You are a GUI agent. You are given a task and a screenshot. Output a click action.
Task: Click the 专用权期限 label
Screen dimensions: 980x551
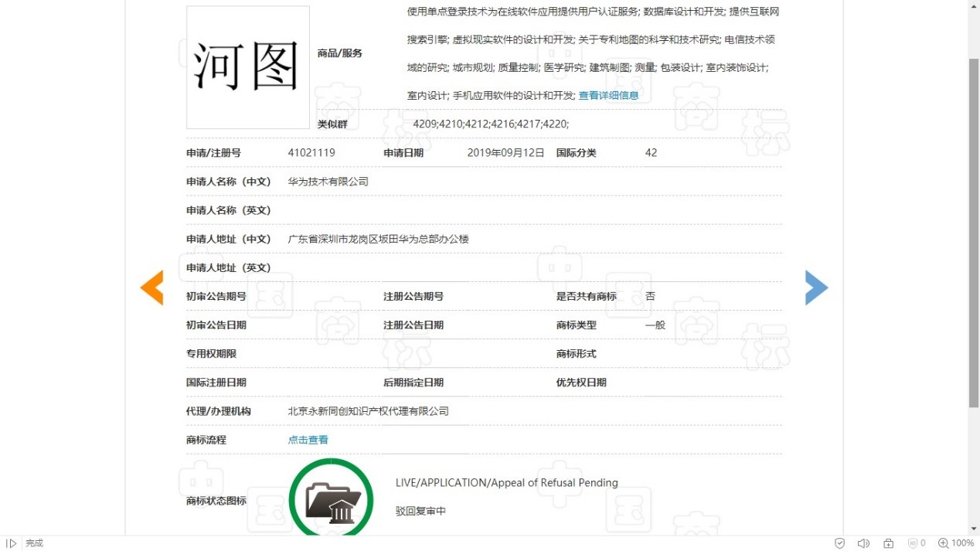211,354
